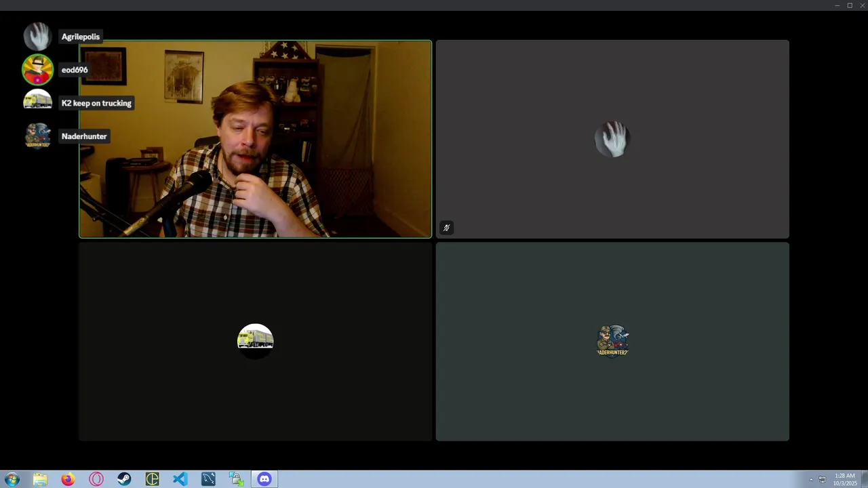This screenshot has width=868, height=488.
Task: Click the hand avatar in the gray tile
Action: point(612,139)
